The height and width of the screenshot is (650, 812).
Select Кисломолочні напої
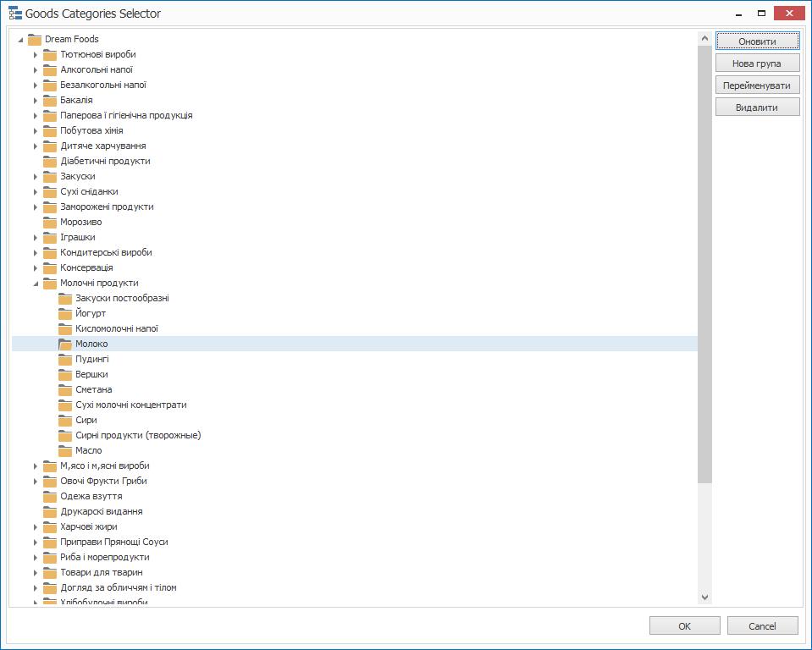click(117, 328)
